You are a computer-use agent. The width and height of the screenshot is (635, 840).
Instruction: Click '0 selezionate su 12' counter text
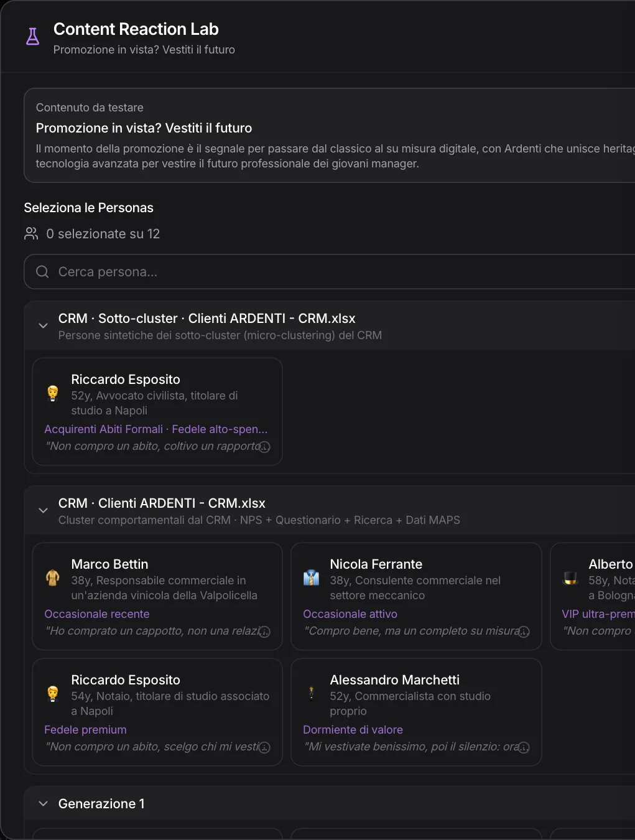pyautogui.click(x=103, y=233)
